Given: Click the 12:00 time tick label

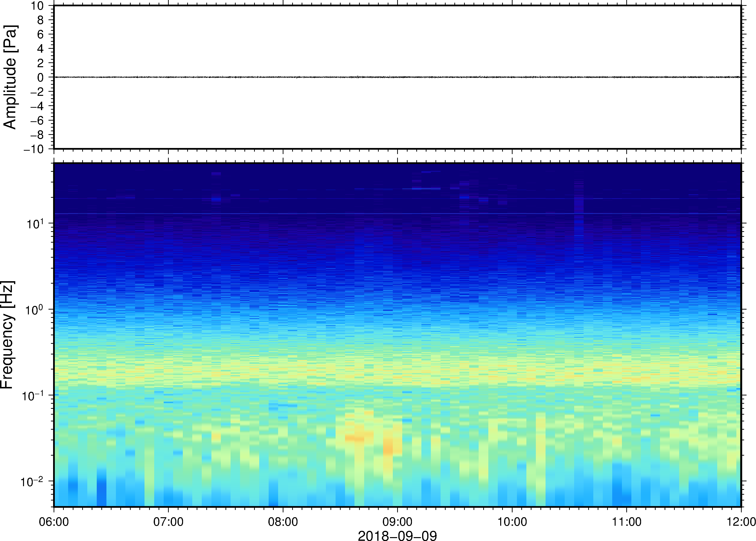Looking at the screenshot, I should click(741, 522).
